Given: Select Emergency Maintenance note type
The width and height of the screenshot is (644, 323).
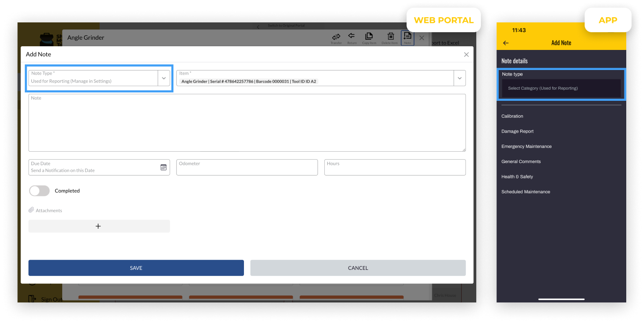Looking at the screenshot, I should click(x=526, y=147).
